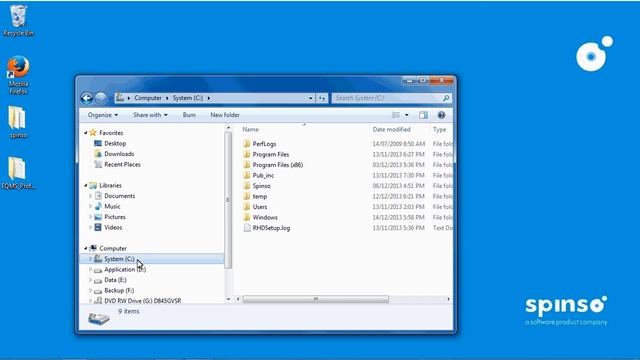The width and height of the screenshot is (640, 360).
Task: Select the spinso folder on the desktop
Action: pos(18,122)
